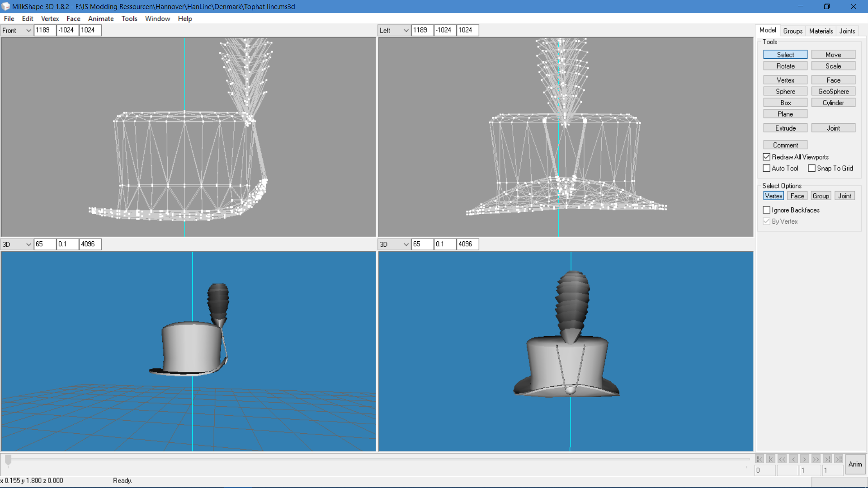Click the current frame field showing 0
The height and width of the screenshot is (488, 868).
click(765, 470)
